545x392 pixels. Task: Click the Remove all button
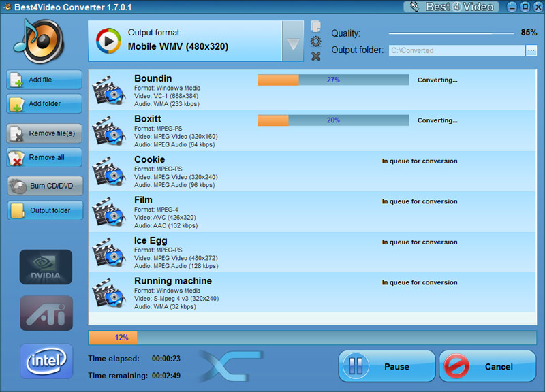click(44, 157)
